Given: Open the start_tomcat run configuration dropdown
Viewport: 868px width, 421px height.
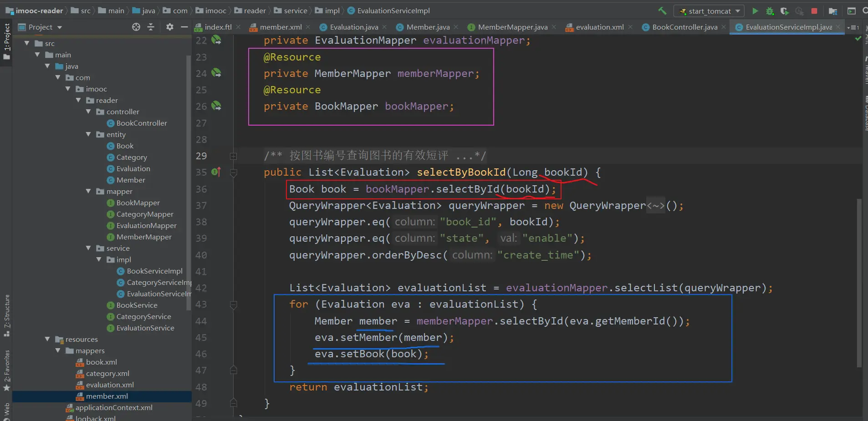Looking at the screenshot, I should [709, 11].
